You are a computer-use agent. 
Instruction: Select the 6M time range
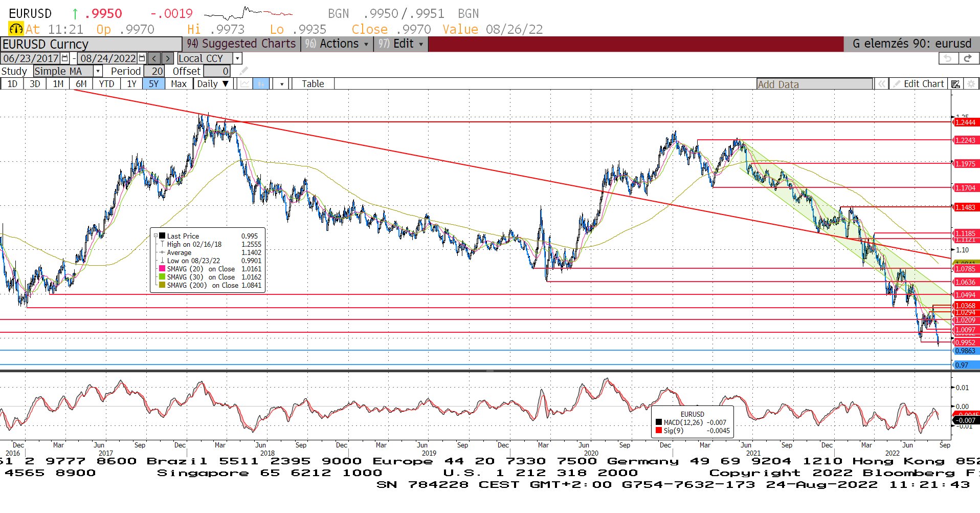pos(81,84)
